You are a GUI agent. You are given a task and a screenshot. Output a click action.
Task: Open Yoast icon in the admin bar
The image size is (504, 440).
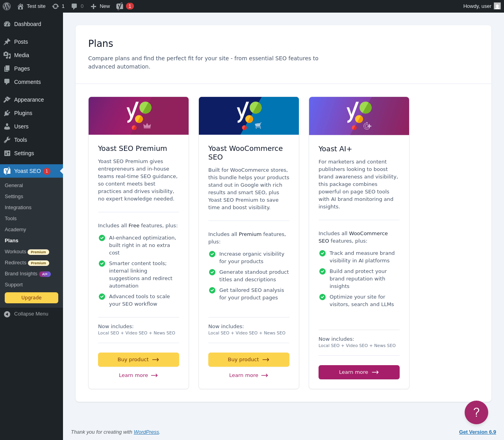pos(120,6)
